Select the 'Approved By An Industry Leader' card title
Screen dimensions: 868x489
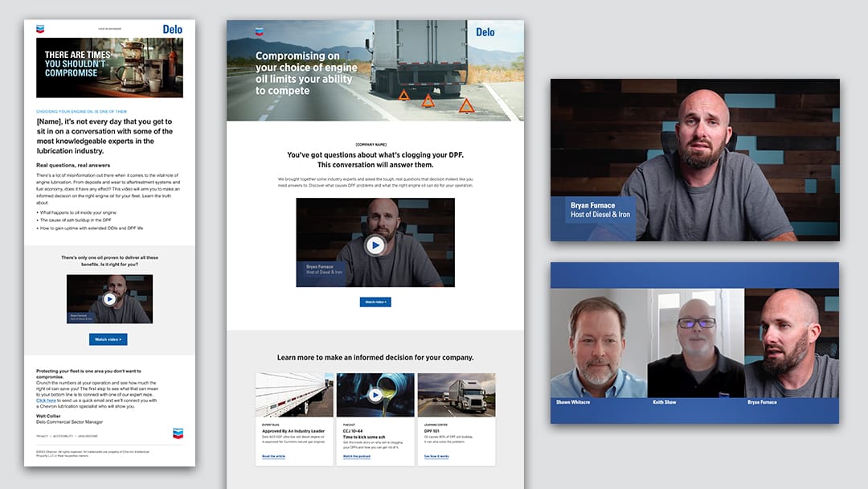tap(293, 431)
